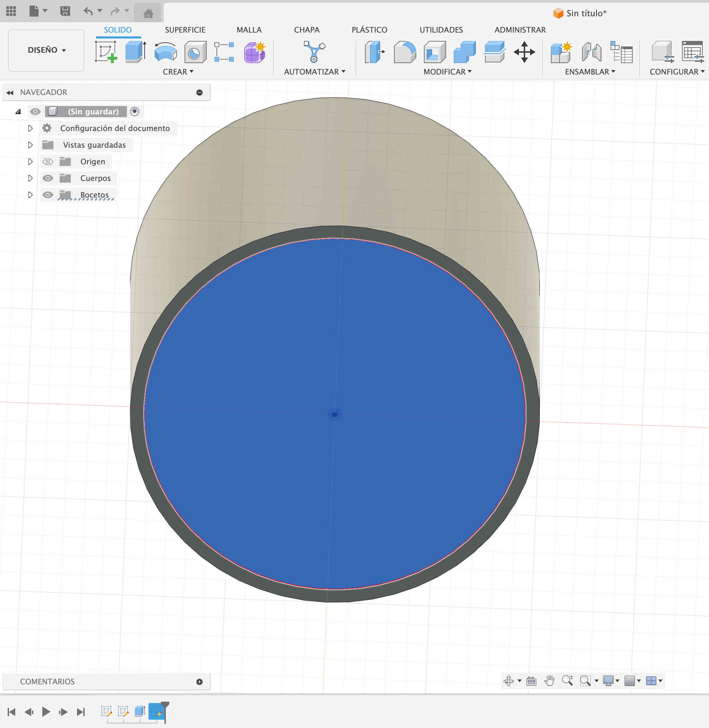Viewport: 709px width, 728px height.
Task: Select the Rectangular Pattern tool
Action: point(224,52)
